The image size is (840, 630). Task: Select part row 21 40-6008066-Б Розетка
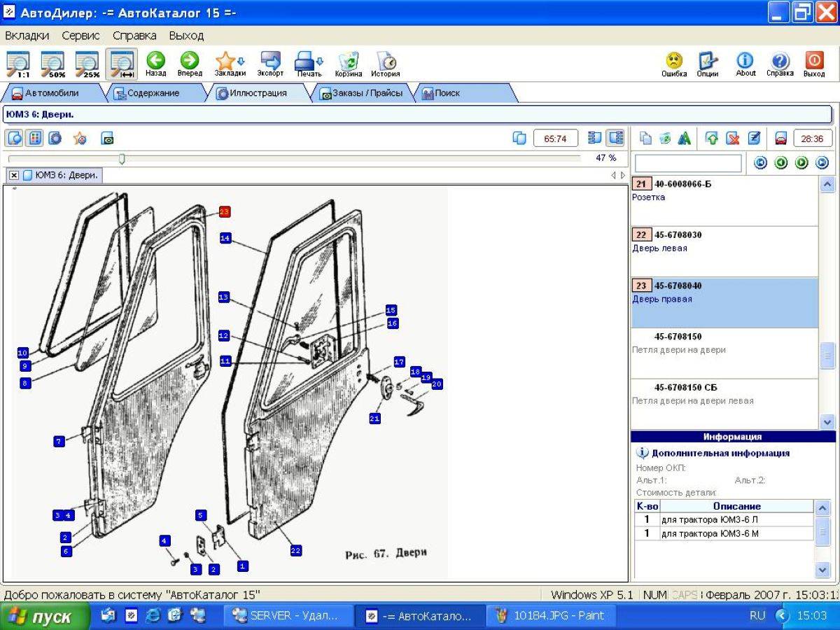(724, 201)
